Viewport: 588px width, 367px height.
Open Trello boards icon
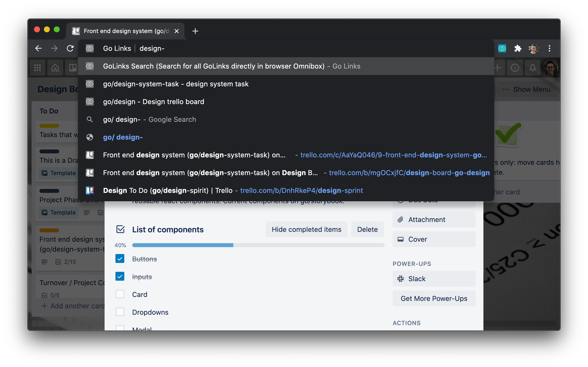[x=72, y=68]
